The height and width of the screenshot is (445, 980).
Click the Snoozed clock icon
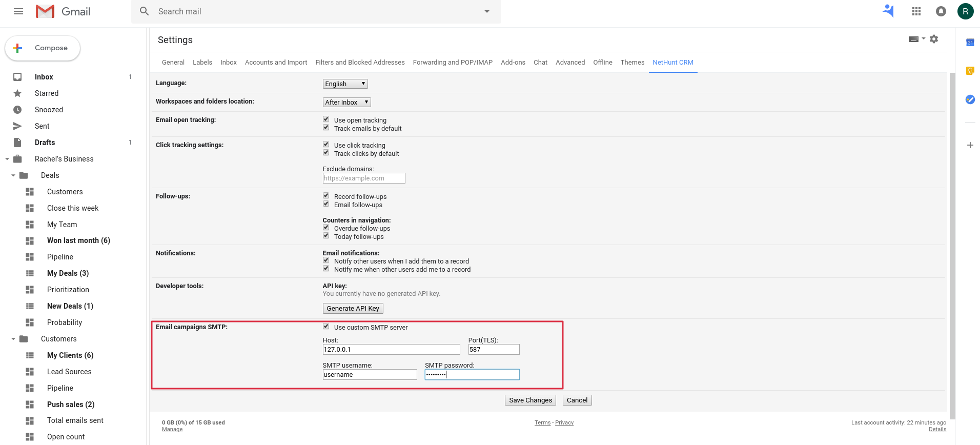[17, 110]
